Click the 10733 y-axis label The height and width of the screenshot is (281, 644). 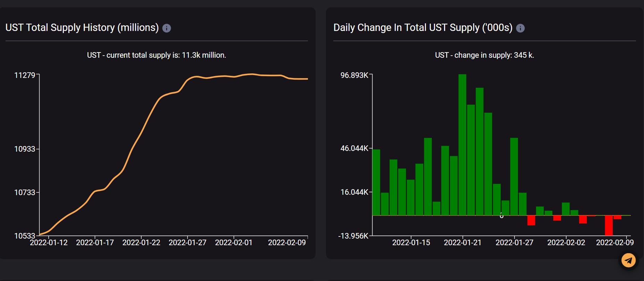point(25,192)
